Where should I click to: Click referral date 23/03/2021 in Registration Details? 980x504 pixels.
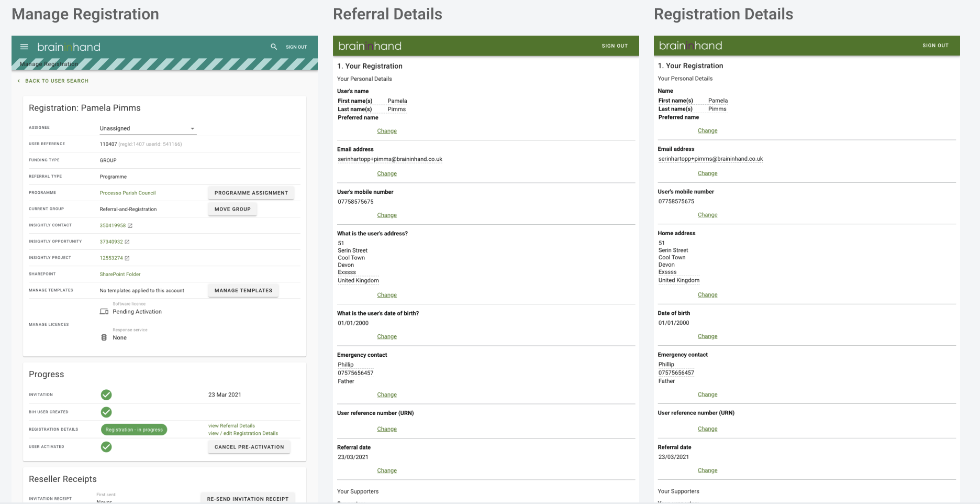[674, 457]
